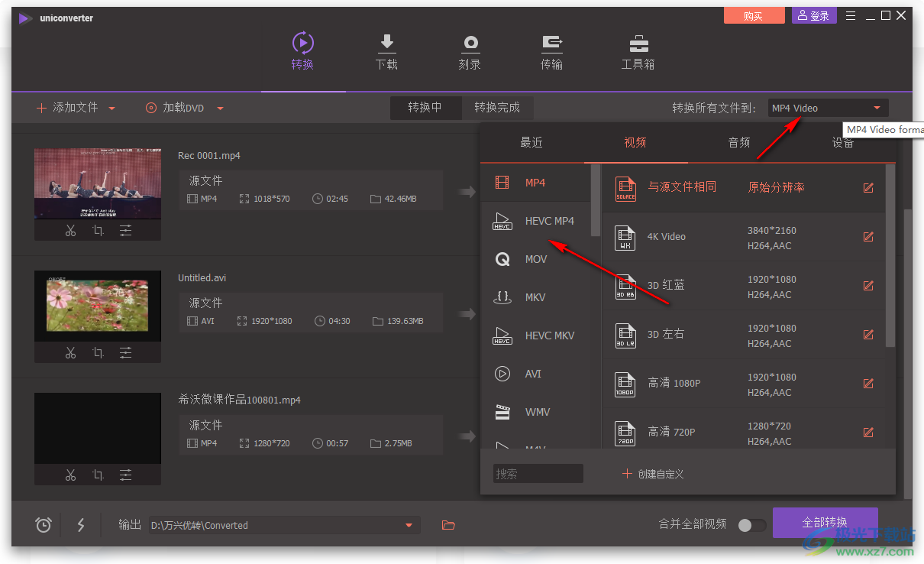Switch to the 视频 tab
924x564 pixels.
pyautogui.click(x=635, y=142)
